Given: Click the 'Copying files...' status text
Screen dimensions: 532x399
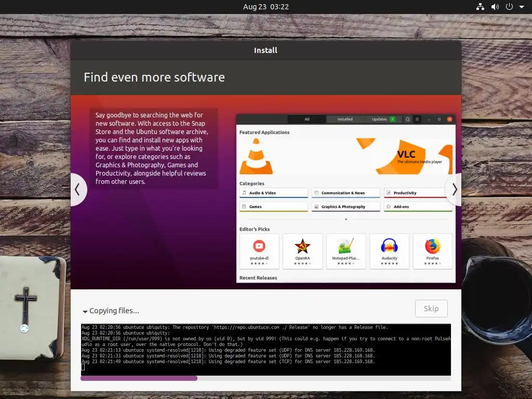Looking at the screenshot, I should (114, 311).
